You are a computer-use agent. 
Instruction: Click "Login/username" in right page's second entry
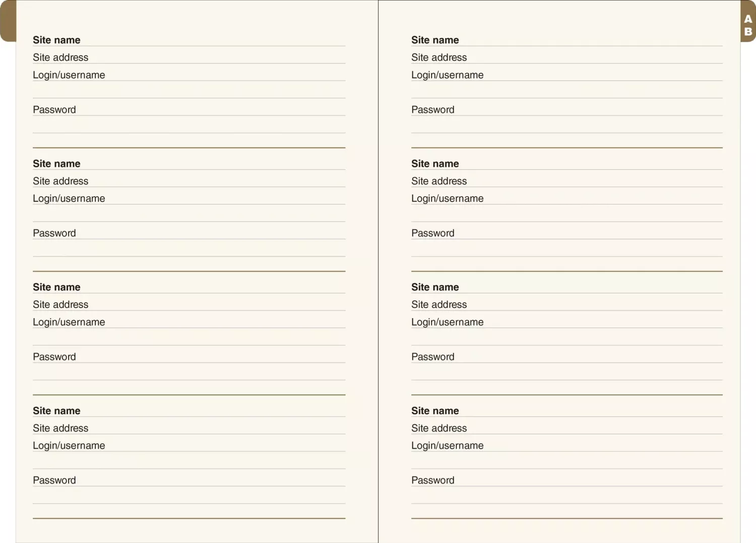(448, 199)
